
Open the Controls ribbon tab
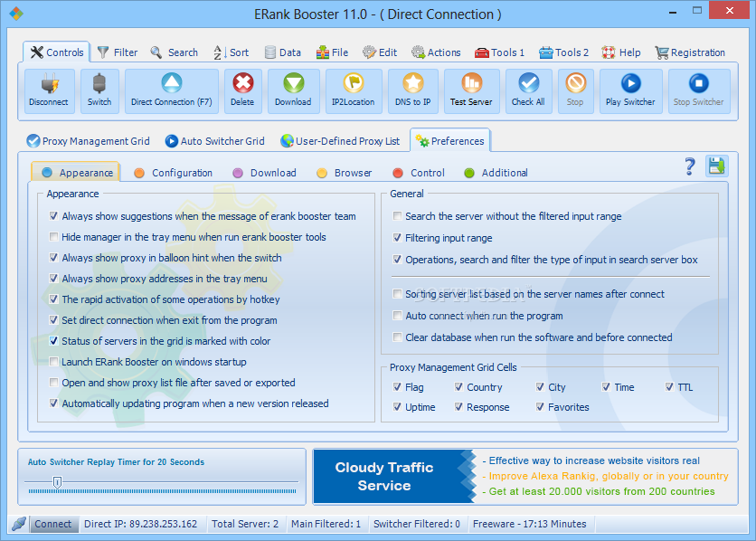[x=56, y=52]
